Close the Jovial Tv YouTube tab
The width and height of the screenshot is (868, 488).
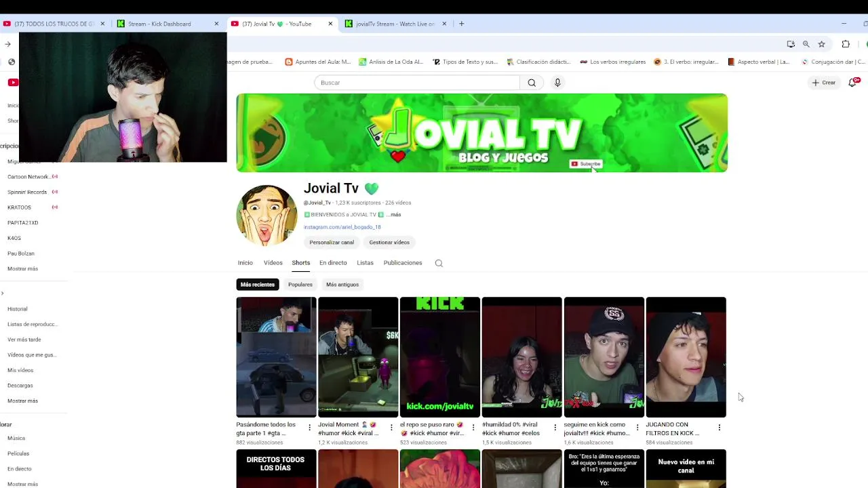point(330,24)
